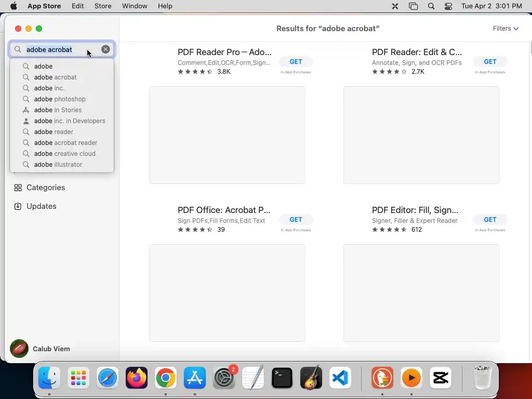
Task: Get the PDF Reader Pro app
Action: (x=296, y=62)
